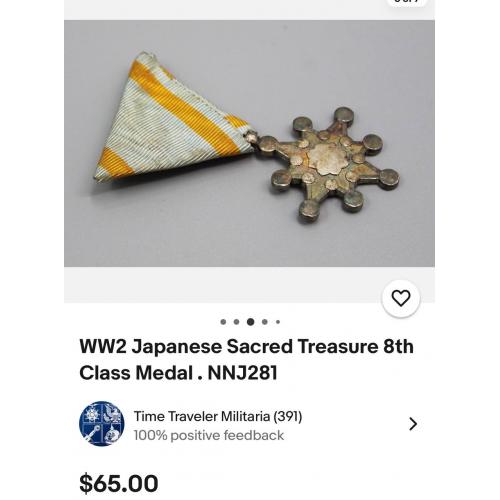Open seller details via right chevron
500x500 pixels.
pyautogui.click(x=413, y=424)
